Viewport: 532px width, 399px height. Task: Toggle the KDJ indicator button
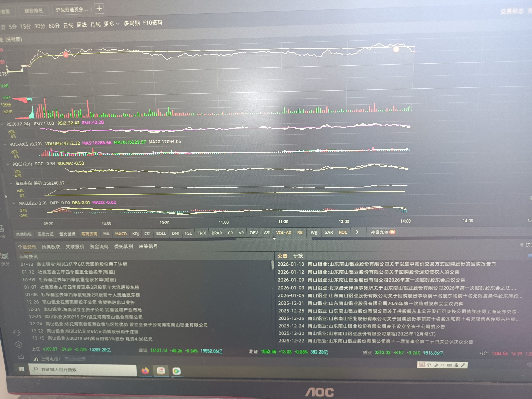coord(135,233)
